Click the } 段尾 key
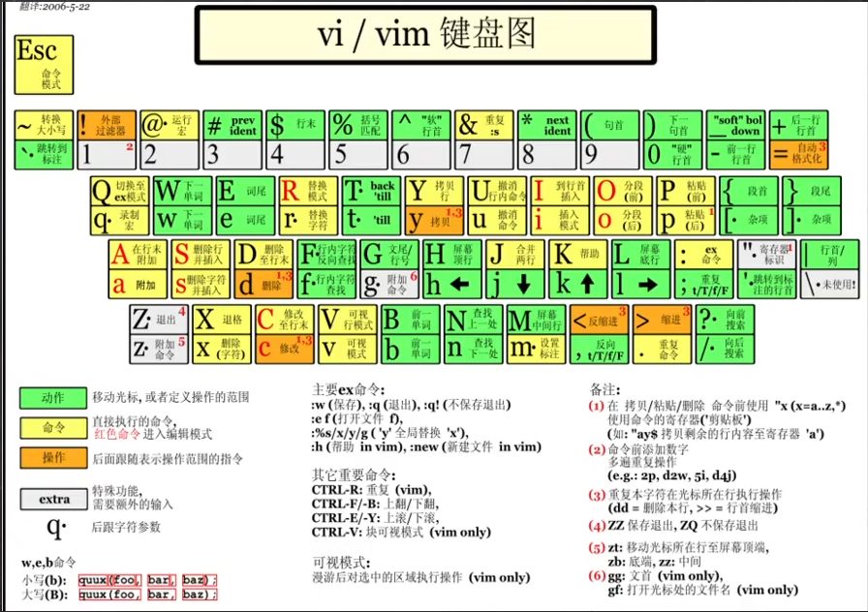 point(812,191)
